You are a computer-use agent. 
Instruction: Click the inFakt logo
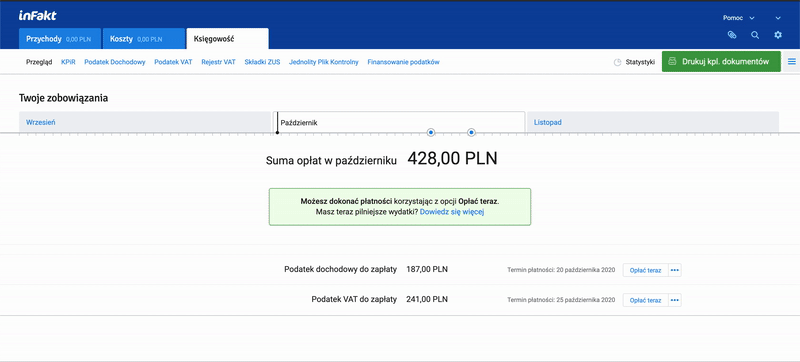coord(38,15)
